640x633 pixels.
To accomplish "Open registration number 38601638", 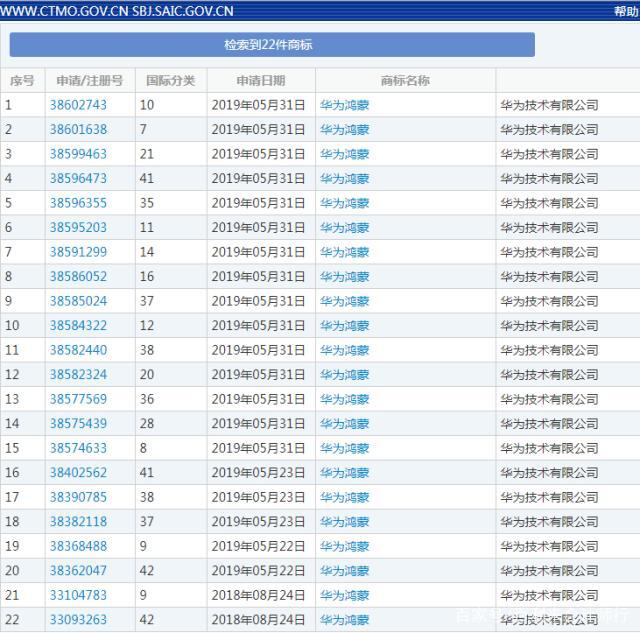I will pyautogui.click(x=78, y=129).
